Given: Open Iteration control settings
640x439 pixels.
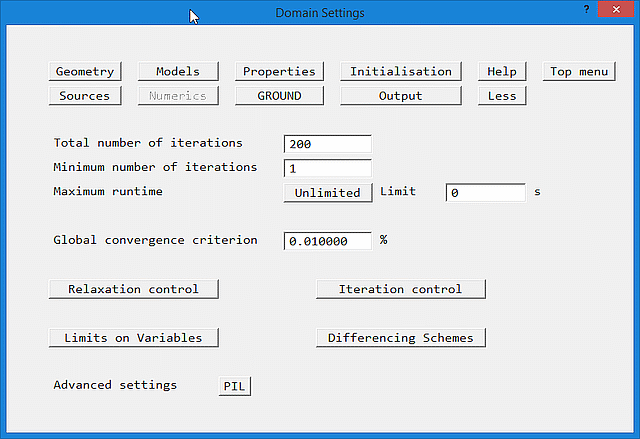Looking at the screenshot, I should (x=400, y=289).
